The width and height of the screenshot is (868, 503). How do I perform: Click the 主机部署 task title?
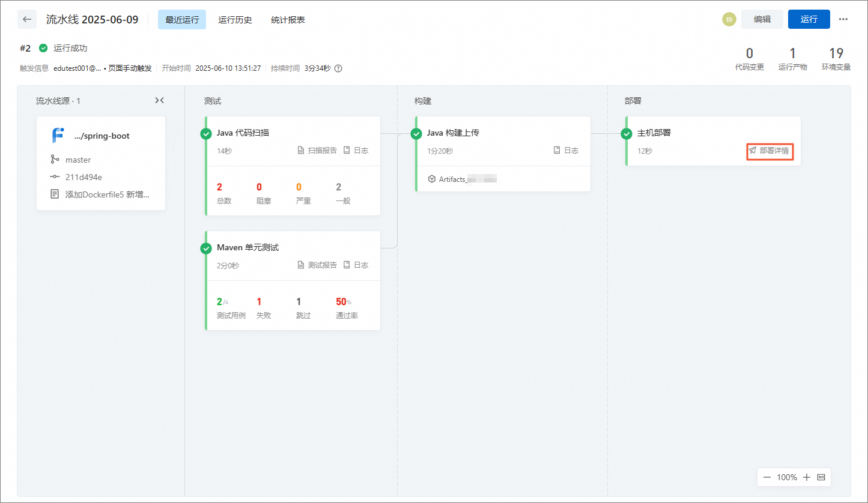[x=654, y=133]
